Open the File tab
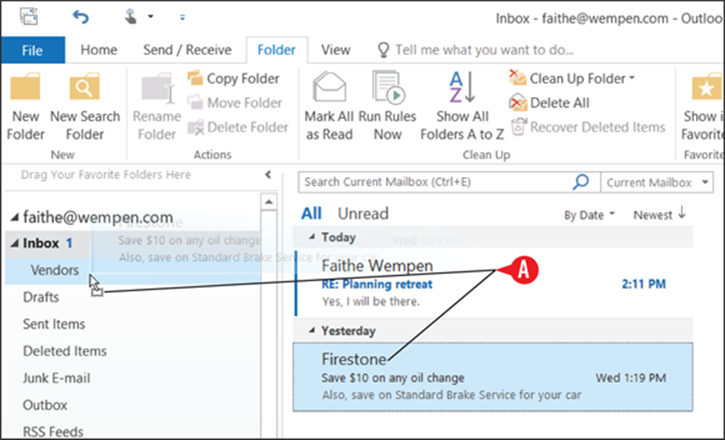Viewport: 725px width, 440px height. tap(32, 50)
